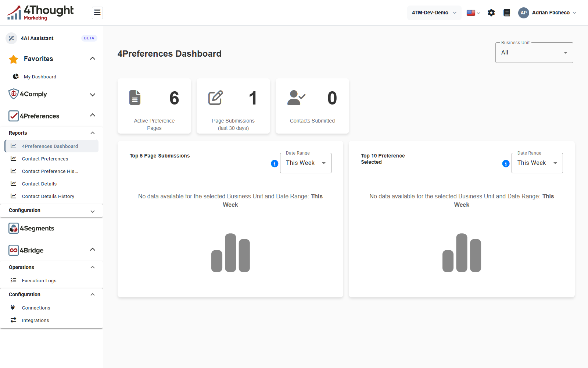Open the settings gear icon

click(491, 13)
